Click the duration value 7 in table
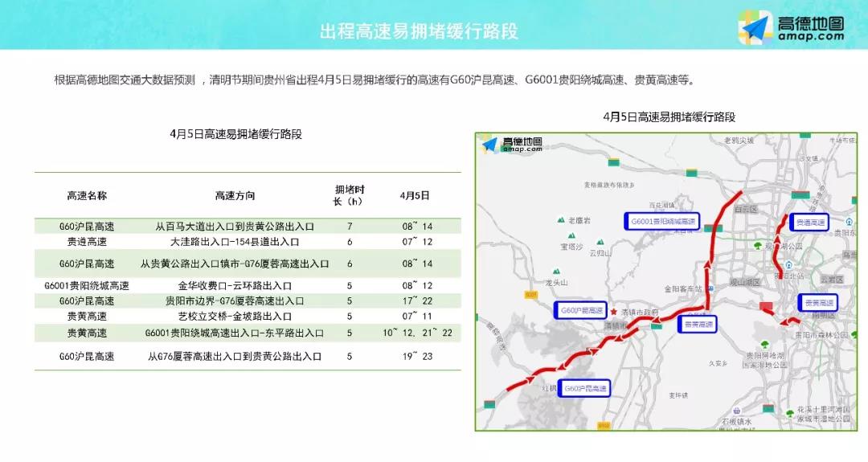This screenshot has height=462, width=868. point(350,227)
